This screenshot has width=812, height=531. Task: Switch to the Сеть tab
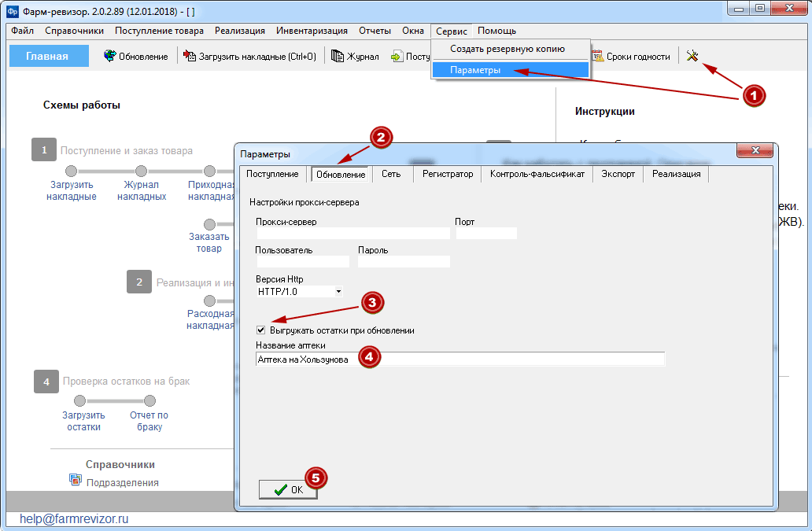(x=391, y=174)
